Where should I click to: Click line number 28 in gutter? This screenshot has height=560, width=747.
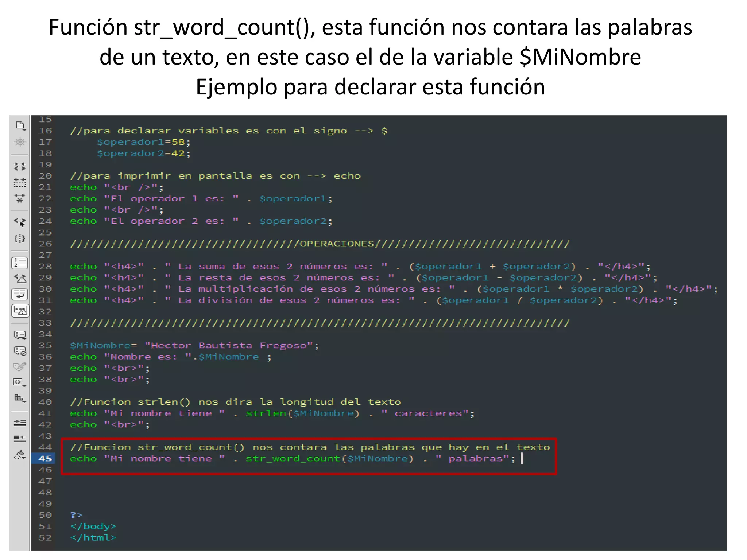(45, 266)
